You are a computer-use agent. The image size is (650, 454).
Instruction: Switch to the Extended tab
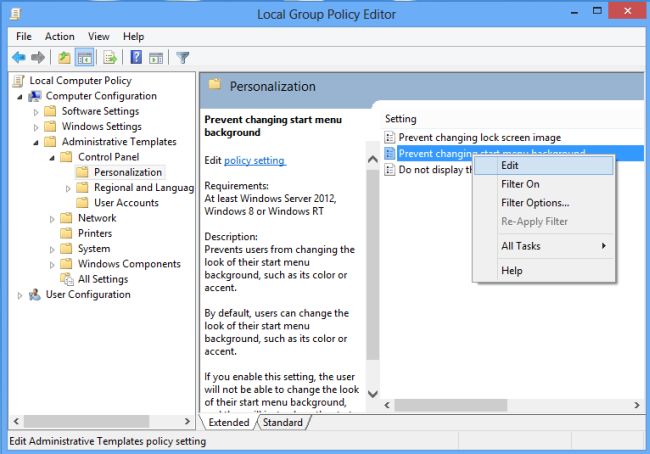(229, 422)
